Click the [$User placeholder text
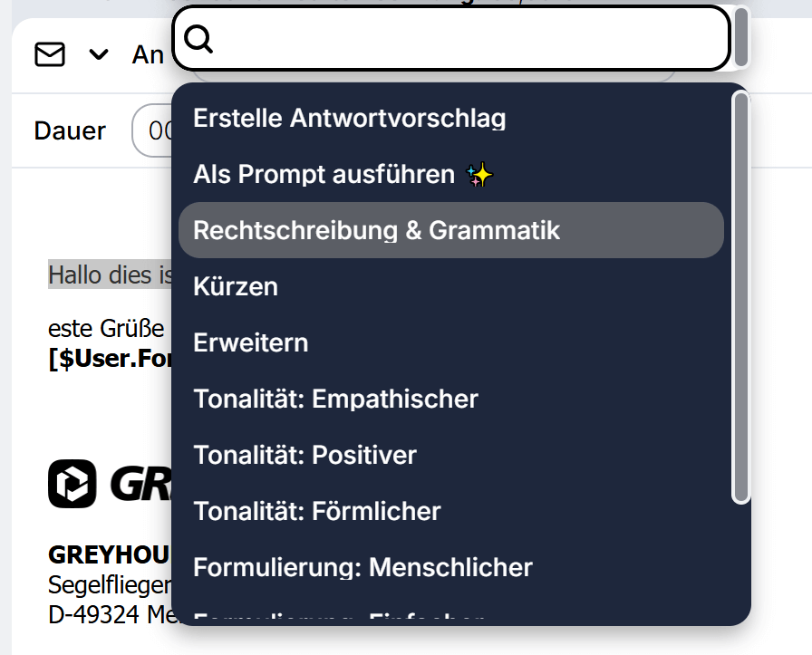Viewport: 812px width, 655px height. pyautogui.click(x=109, y=359)
